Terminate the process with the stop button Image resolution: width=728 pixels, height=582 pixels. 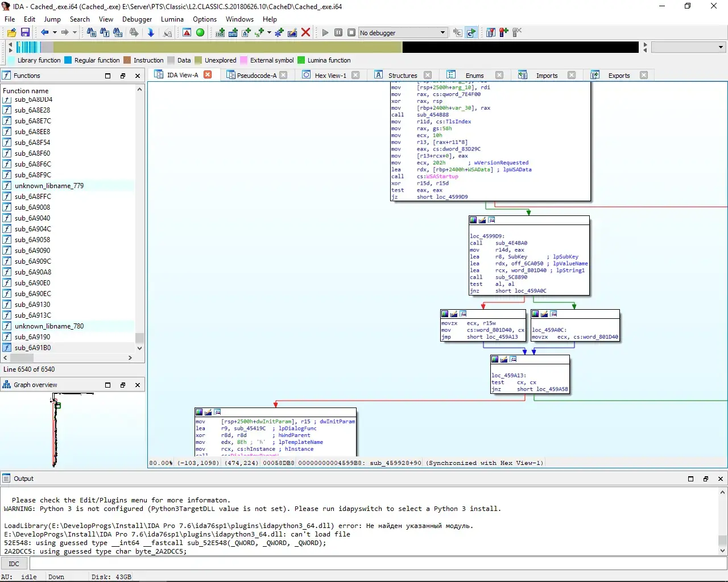click(x=351, y=33)
